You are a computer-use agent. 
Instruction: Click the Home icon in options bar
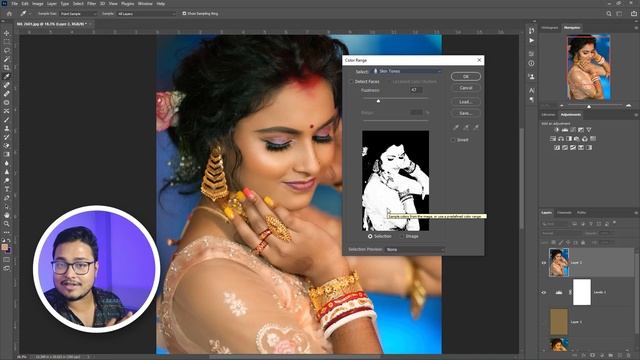pyautogui.click(x=9, y=13)
